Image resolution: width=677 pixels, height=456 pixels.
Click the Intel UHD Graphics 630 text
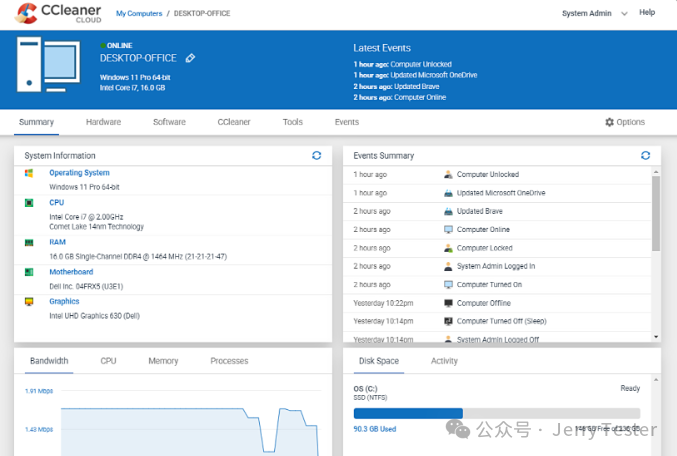point(95,316)
